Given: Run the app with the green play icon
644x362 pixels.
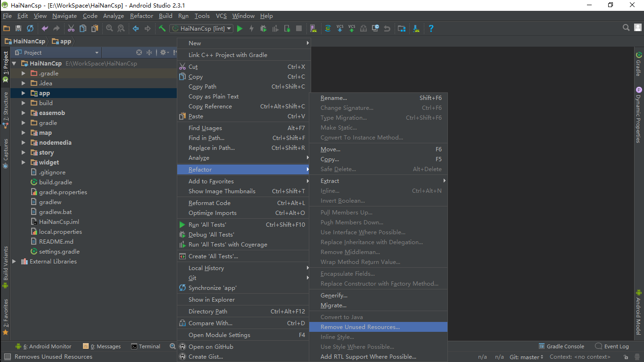Looking at the screenshot, I should 239,28.
